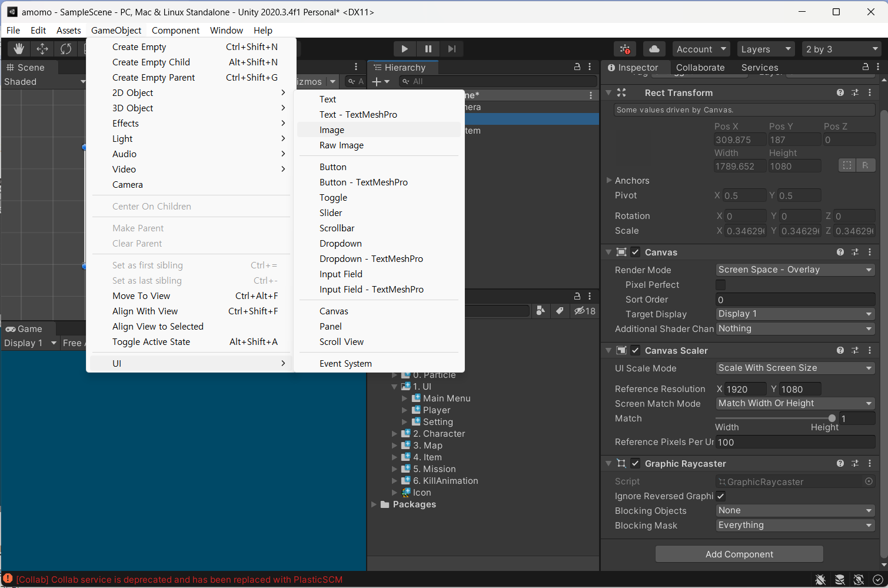888x588 pixels.
Task: Open the Blocking Objects dropdown
Action: [795, 510]
